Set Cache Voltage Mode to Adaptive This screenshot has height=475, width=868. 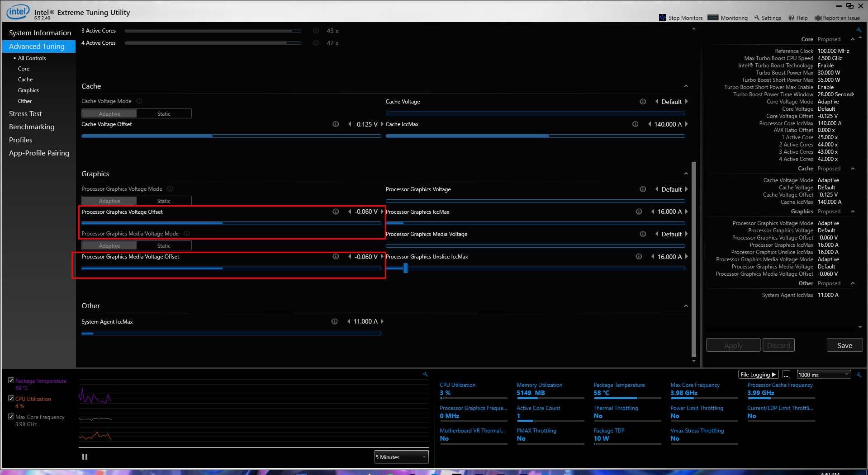[109, 114]
